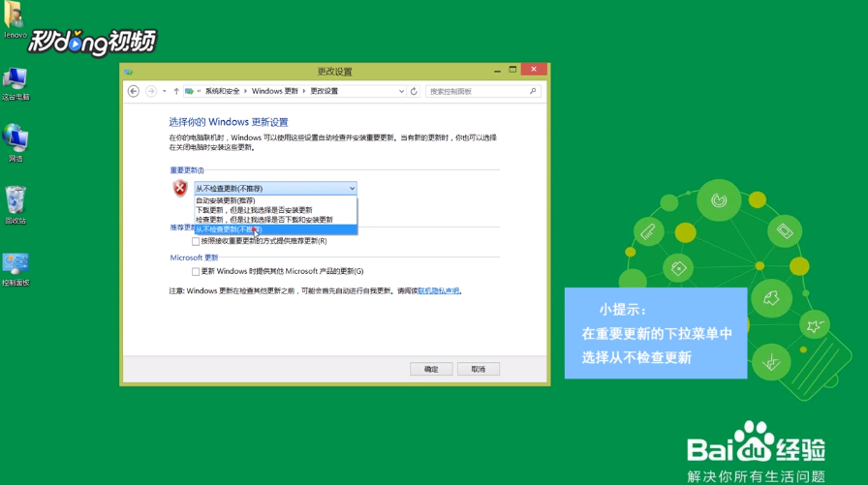Maximize the 更改设置 window

pyautogui.click(x=512, y=70)
